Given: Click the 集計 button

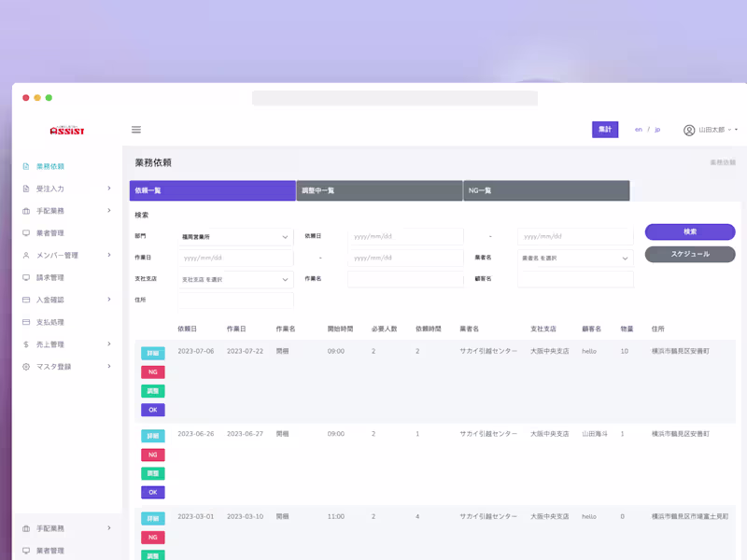Looking at the screenshot, I should (x=605, y=130).
